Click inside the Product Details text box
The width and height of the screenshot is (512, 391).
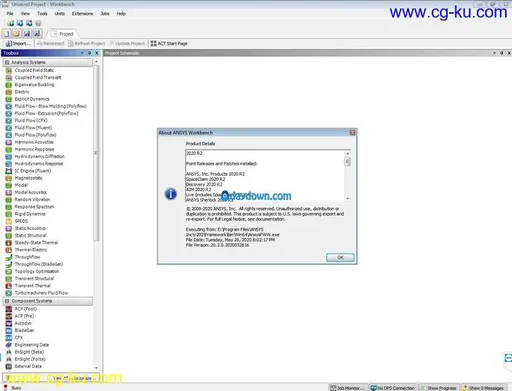tap(265, 176)
